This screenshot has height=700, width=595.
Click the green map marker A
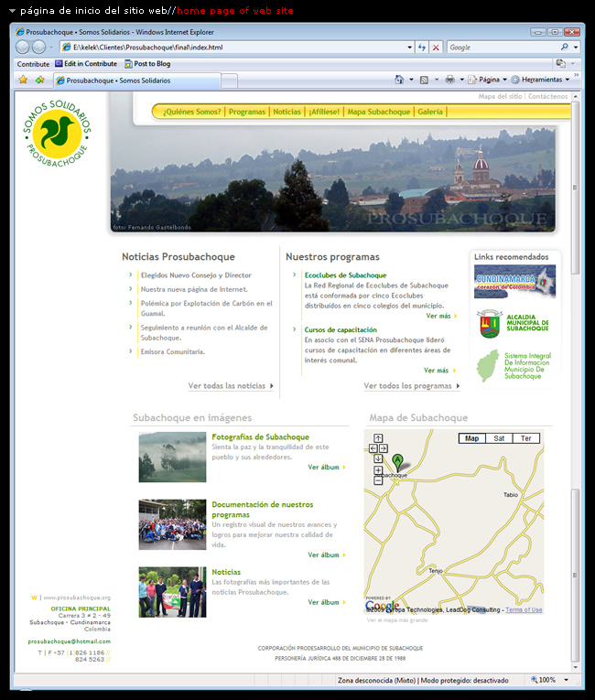point(397,460)
